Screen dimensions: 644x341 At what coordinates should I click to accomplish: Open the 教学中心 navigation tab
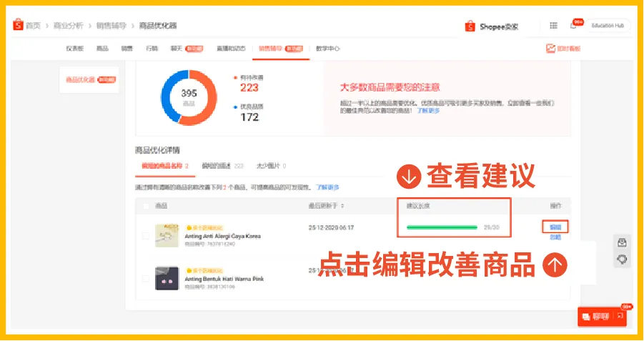pyautogui.click(x=328, y=49)
